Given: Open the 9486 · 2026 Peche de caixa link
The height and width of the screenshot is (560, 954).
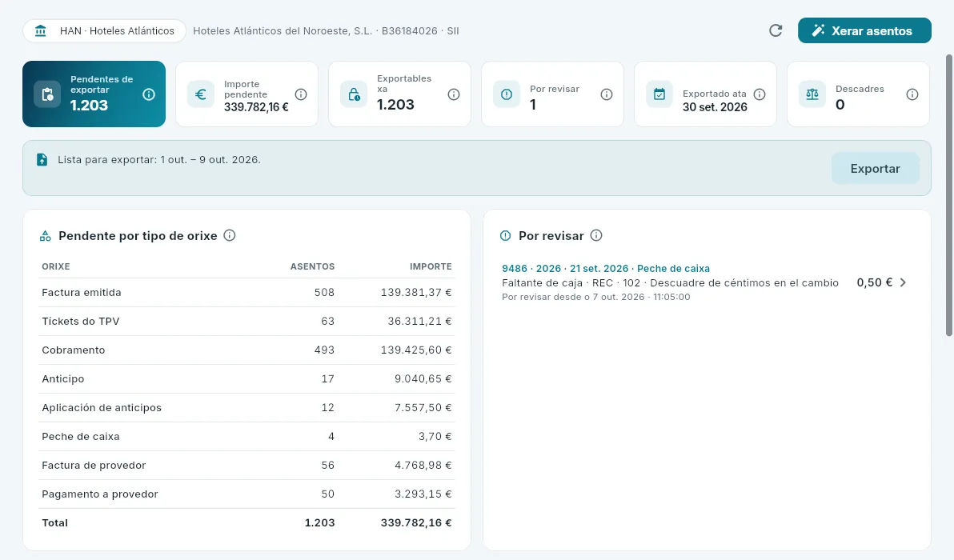Looking at the screenshot, I should coord(605,268).
